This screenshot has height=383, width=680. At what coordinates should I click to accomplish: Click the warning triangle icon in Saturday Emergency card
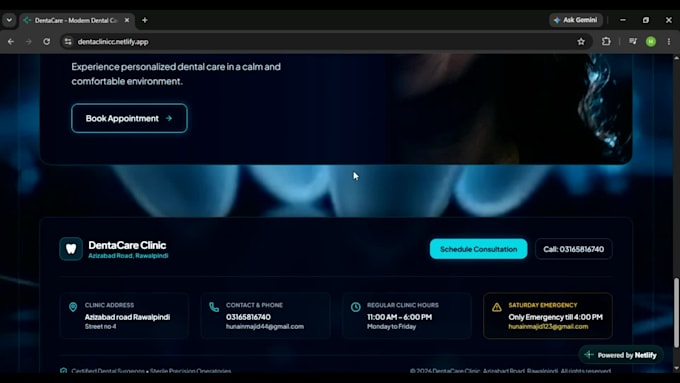[497, 307]
